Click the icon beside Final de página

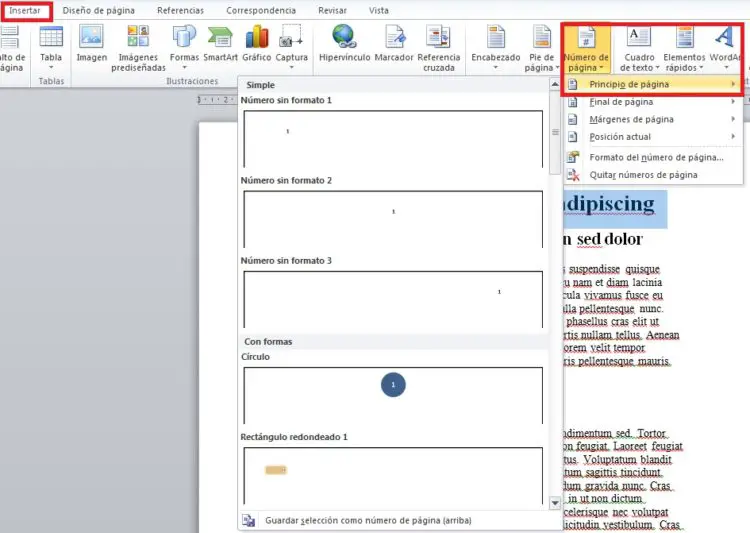573,102
